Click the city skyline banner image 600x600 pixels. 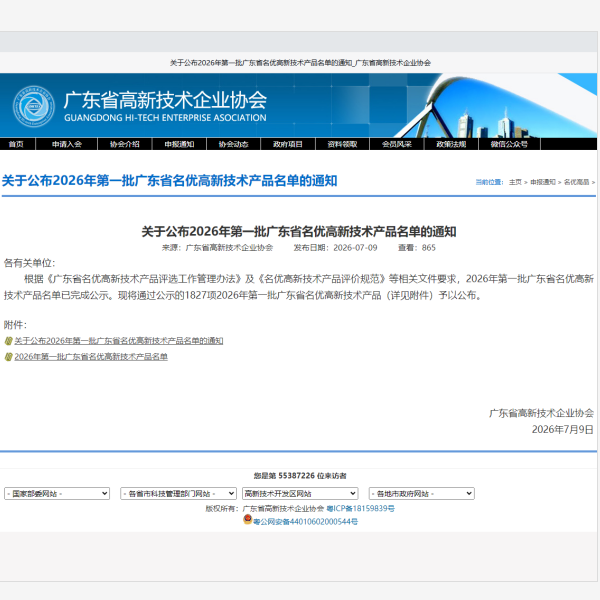tap(497, 106)
